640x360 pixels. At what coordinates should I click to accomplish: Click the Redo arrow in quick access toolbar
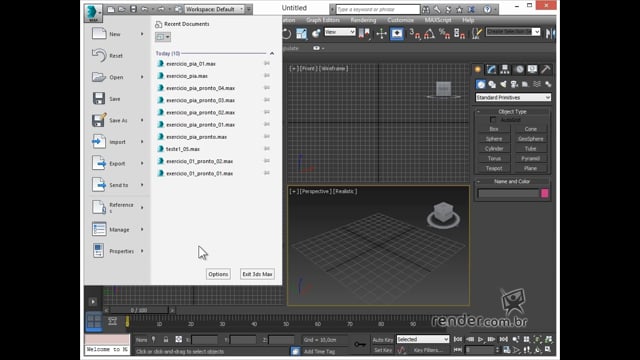[x=161, y=9]
